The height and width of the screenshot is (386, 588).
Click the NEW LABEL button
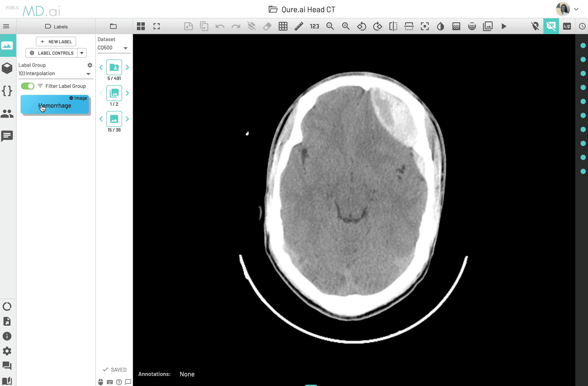[56, 42]
